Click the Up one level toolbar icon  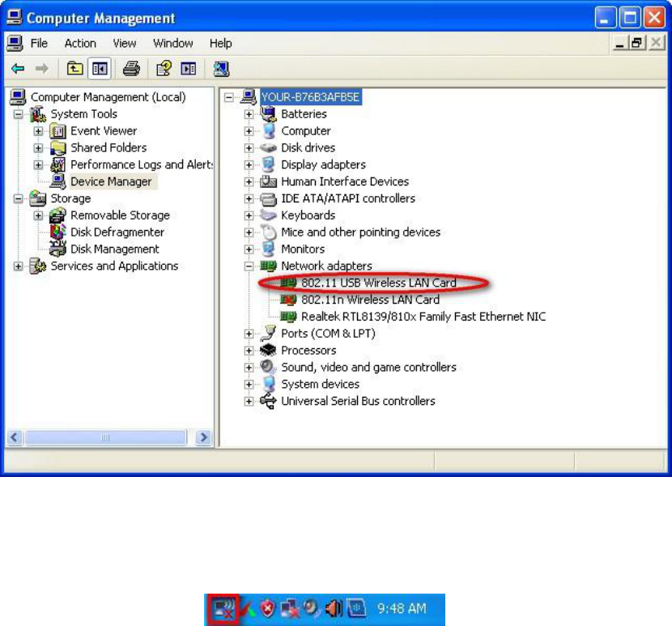(75, 69)
